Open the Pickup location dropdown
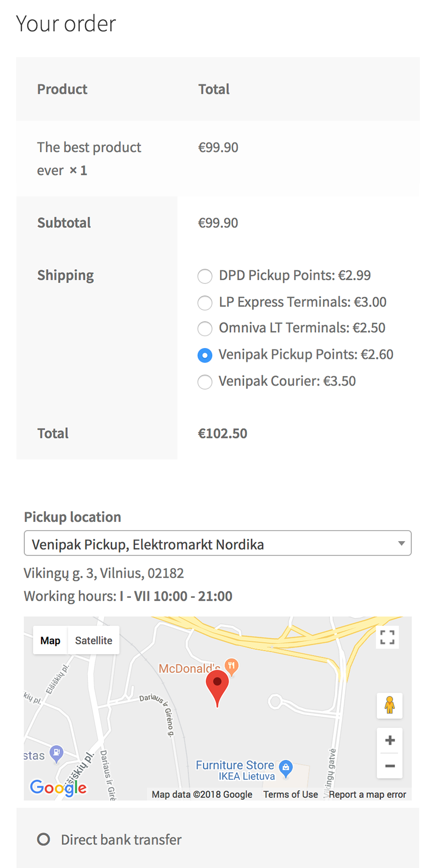Viewport: 436px width, 868px height. (x=218, y=543)
